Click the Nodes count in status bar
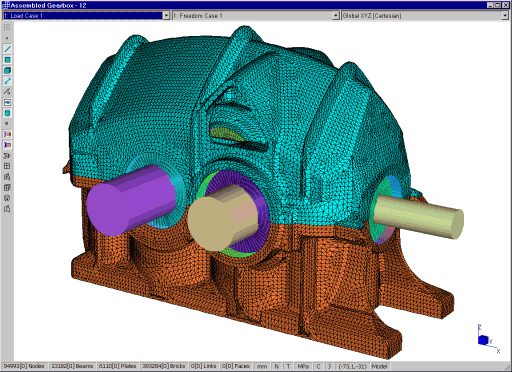 point(24,366)
